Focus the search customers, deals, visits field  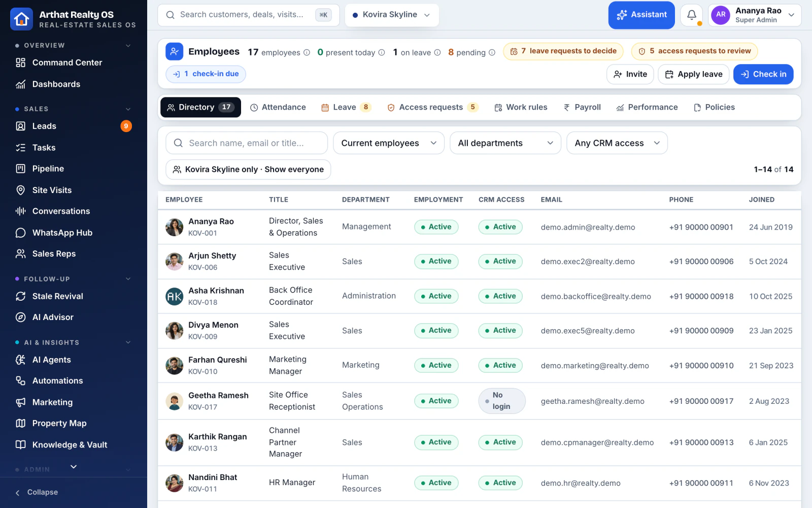(x=249, y=15)
